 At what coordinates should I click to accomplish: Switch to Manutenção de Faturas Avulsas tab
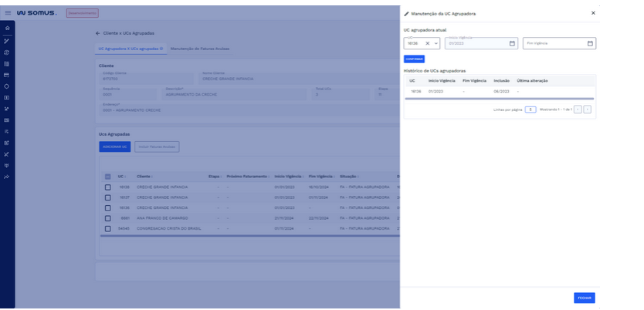tap(200, 49)
